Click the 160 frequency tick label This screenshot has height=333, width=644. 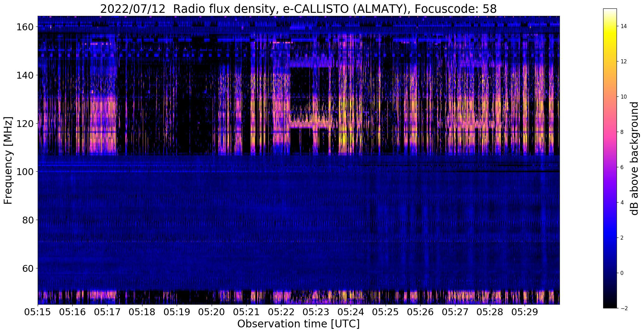point(25,27)
